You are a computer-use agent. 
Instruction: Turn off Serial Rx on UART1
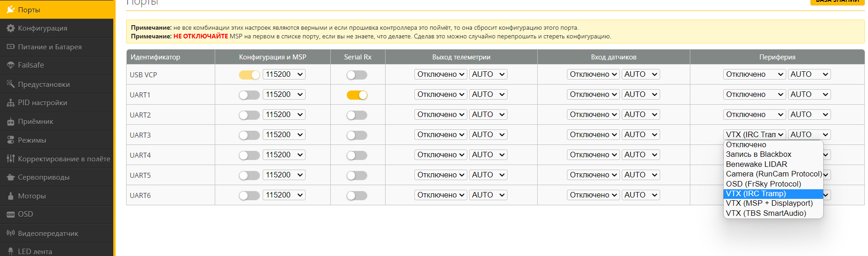[x=357, y=95]
